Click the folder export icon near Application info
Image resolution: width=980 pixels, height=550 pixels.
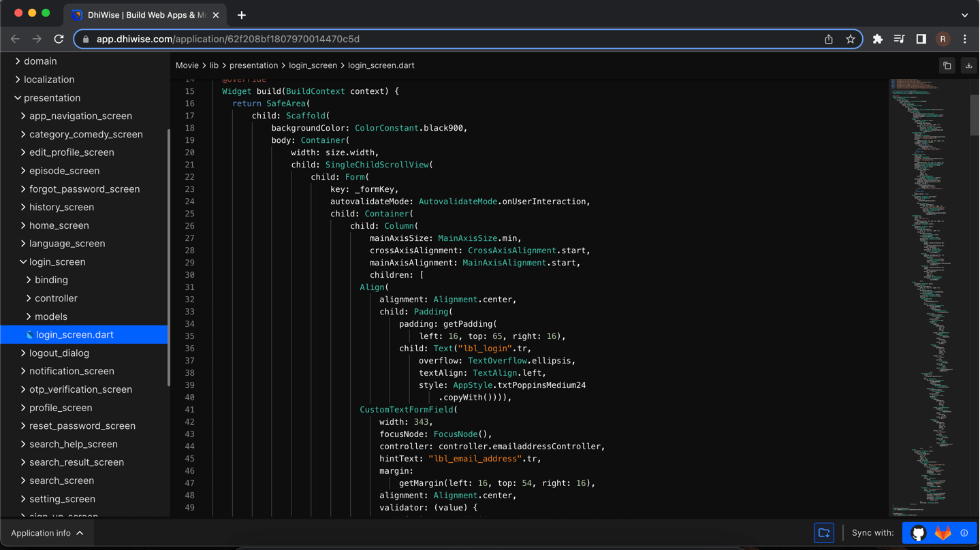823,533
